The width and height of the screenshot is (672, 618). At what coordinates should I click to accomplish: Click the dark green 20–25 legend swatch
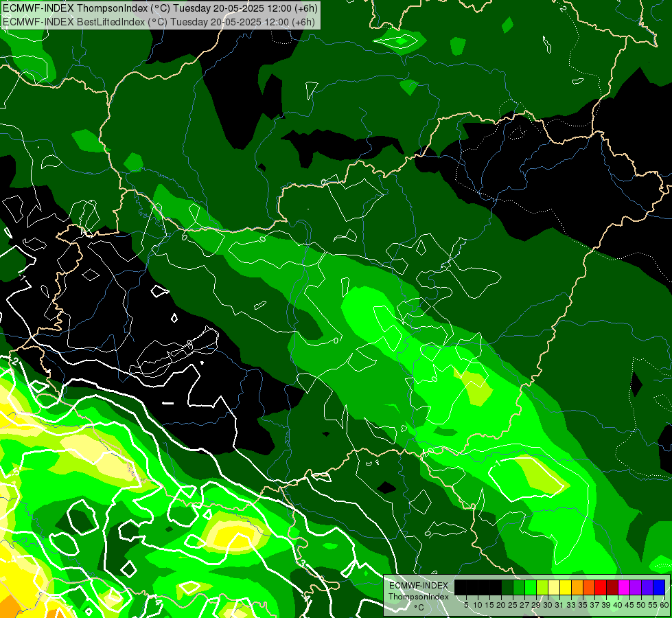tap(507, 587)
